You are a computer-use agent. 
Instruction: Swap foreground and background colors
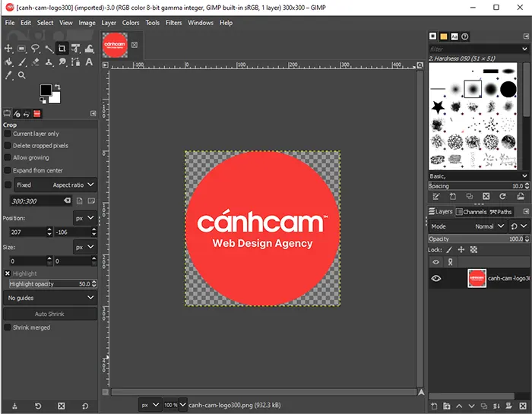[x=57, y=87]
